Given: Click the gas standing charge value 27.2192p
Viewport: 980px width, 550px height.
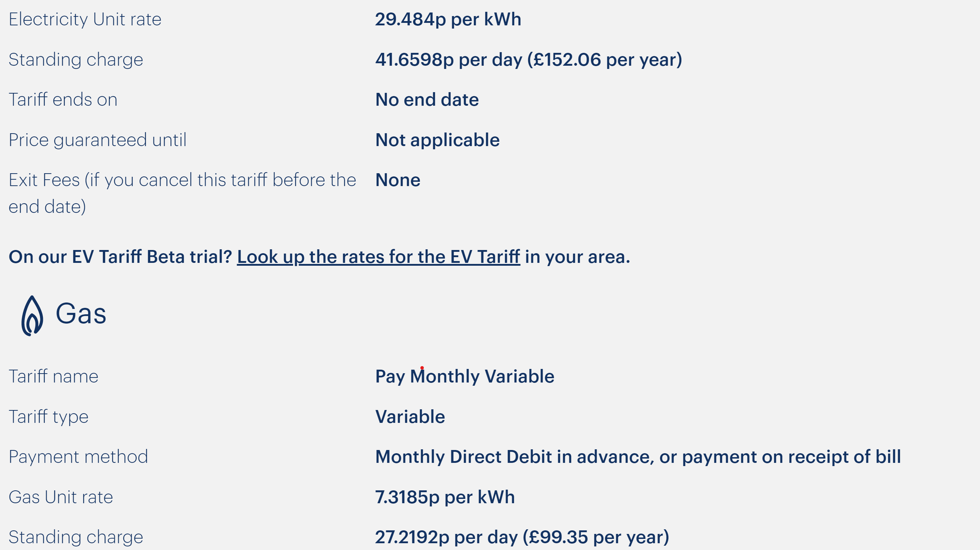Looking at the screenshot, I should point(522,537).
